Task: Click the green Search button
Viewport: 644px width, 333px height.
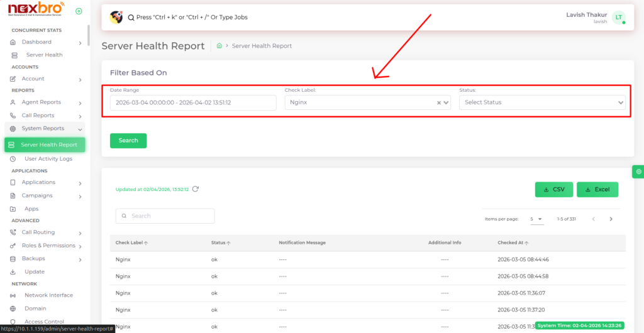Action: click(x=128, y=141)
